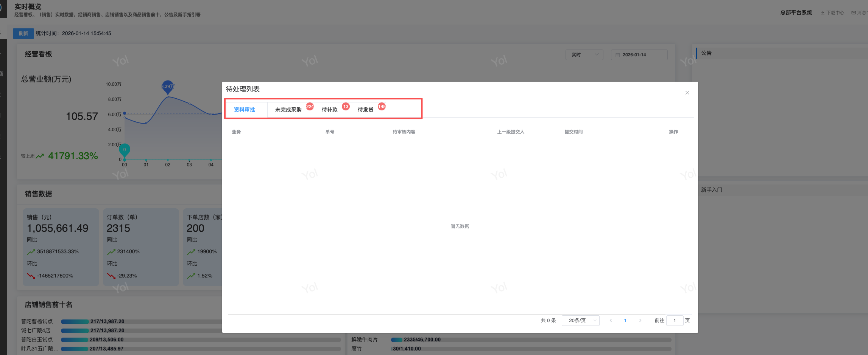Click the green trend arrow beside 19900%
Image resolution: width=868 pixels, height=355 pixels.
pos(191,252)
